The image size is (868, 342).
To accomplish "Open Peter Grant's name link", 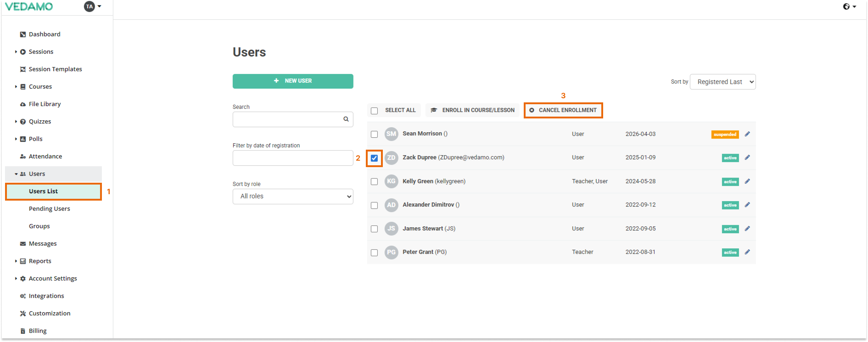I will coord(418,252).
